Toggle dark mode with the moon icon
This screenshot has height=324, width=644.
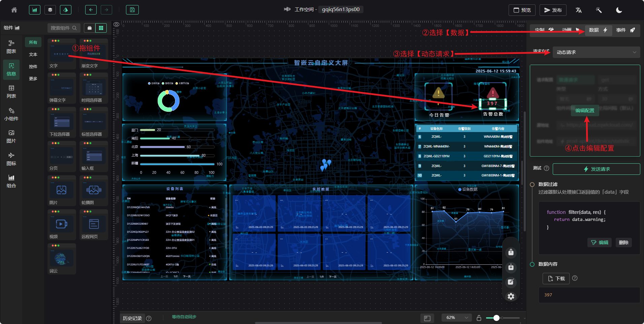coord(619,10)
